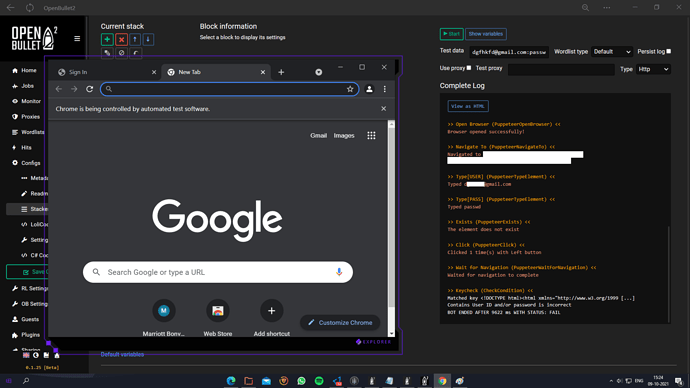
Task: Close the Sign In Chrome tab
Action: pos(154,72)
